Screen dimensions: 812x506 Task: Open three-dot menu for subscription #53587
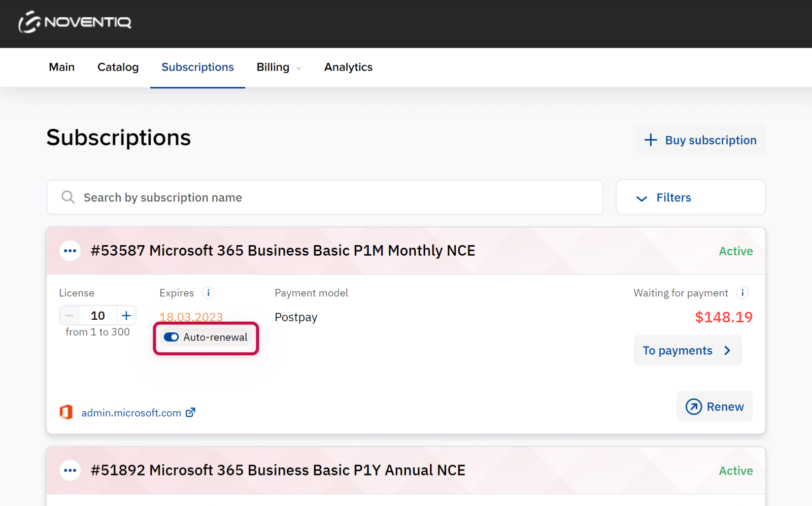tap(70, 251)
